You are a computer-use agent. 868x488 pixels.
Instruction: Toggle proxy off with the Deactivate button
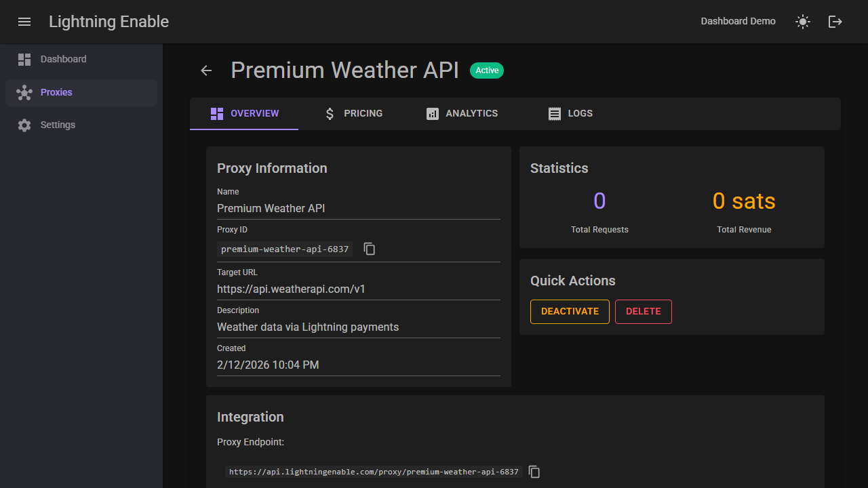click(570, 311)
